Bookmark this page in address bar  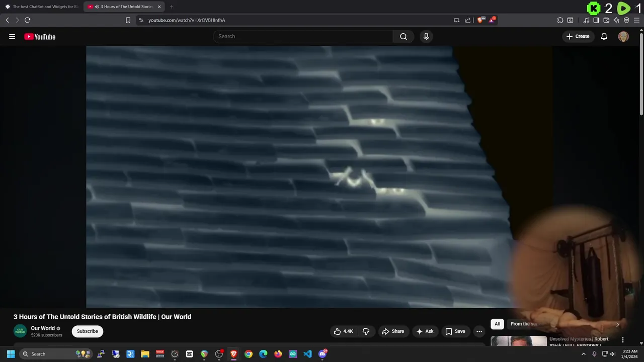(x=128, y=20)
